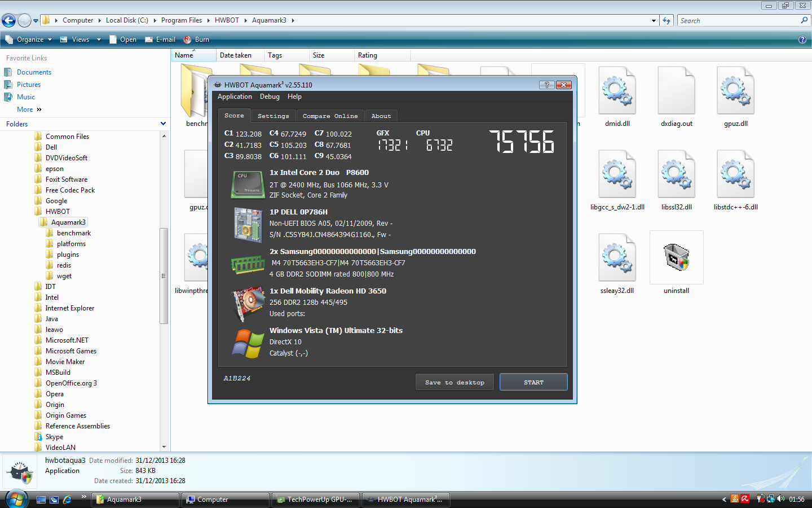
Task: Click the Dell motherboard icon in Aquamark
Action: pyautogui.click(x=248, y=225)
